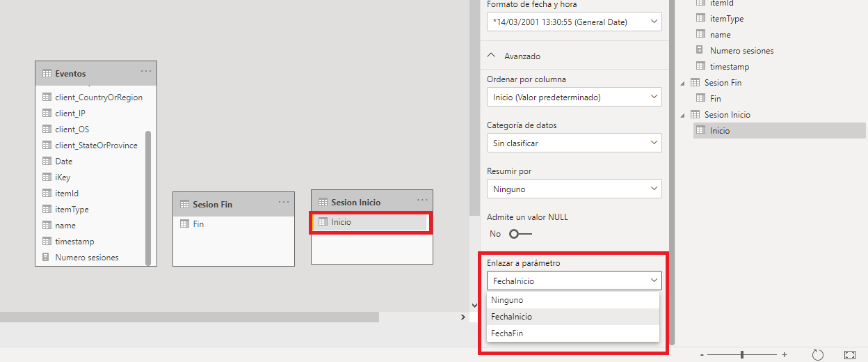Open the 'Formato de fecha y hora' dropdown
This screenshot has width=868, height=362.
(574, 22)
